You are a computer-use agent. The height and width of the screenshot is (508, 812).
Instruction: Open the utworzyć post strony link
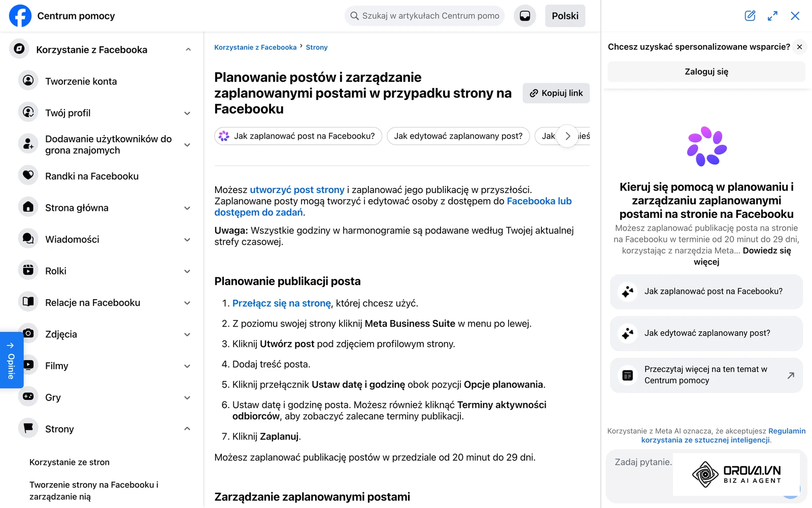point(297,189)
